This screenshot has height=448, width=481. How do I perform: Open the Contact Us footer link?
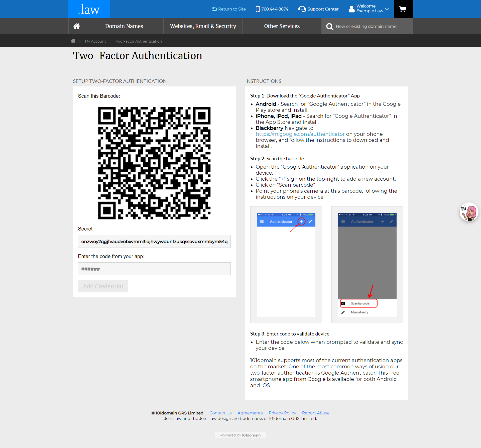[x=220, y=413]
